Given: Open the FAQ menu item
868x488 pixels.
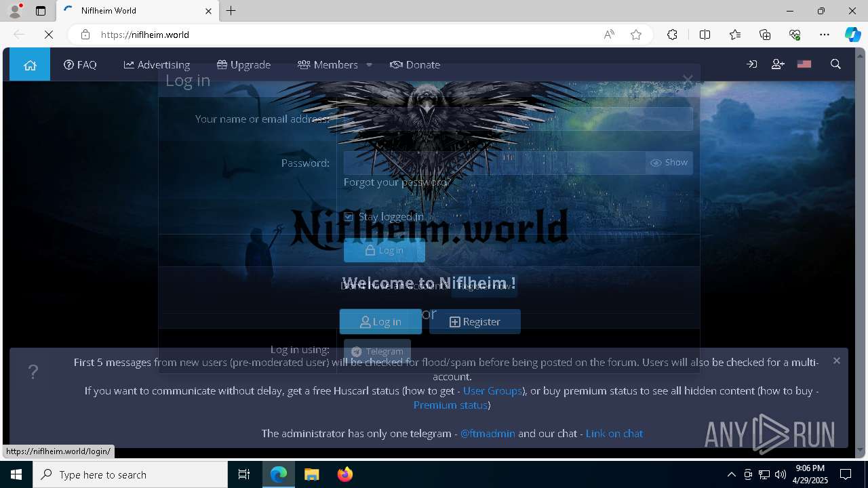Looking at the screenshot, I should 80,65.
